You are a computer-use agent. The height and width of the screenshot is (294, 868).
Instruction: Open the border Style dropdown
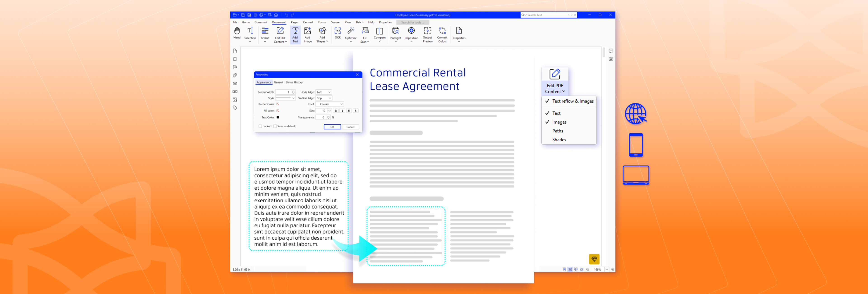click(x=285, y=98)
